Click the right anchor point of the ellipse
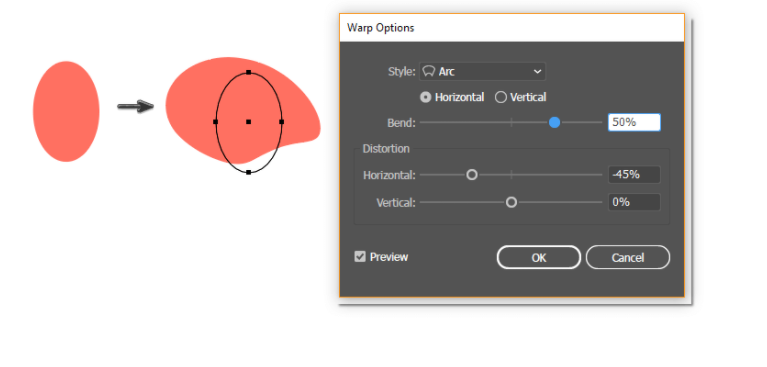767x367 pixels. point(282,121)
